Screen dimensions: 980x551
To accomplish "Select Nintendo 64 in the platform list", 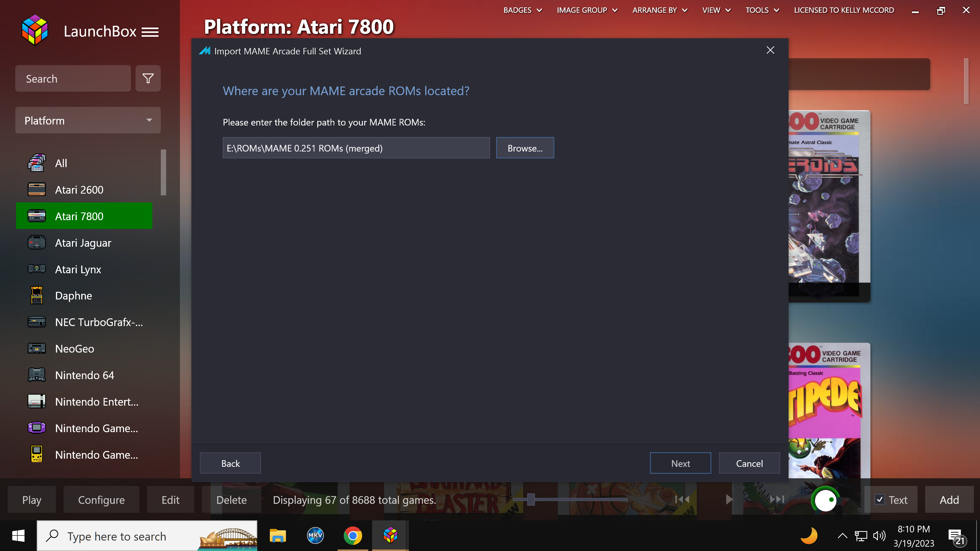I will click(84, 375).
